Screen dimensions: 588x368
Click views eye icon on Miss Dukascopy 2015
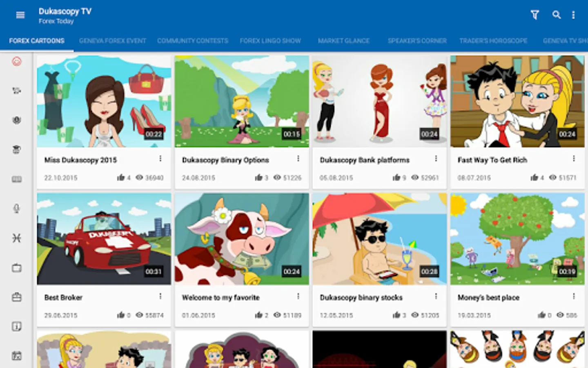pyautogui.click(x=139, y=177)
